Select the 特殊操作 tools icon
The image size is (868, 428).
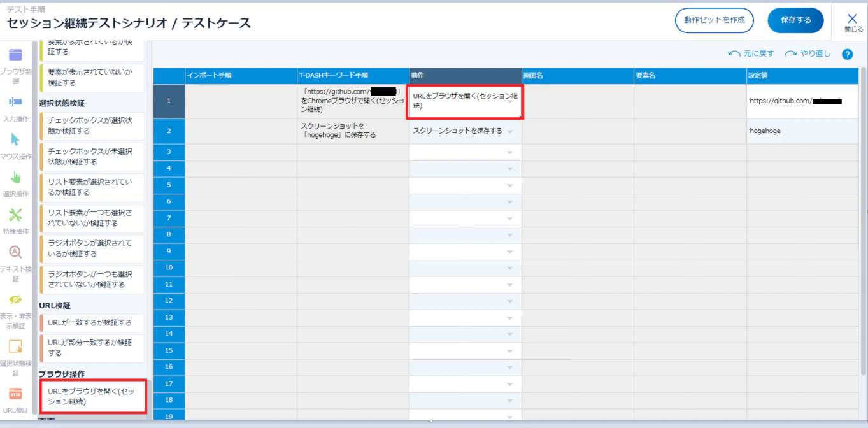tap(15, 215)
